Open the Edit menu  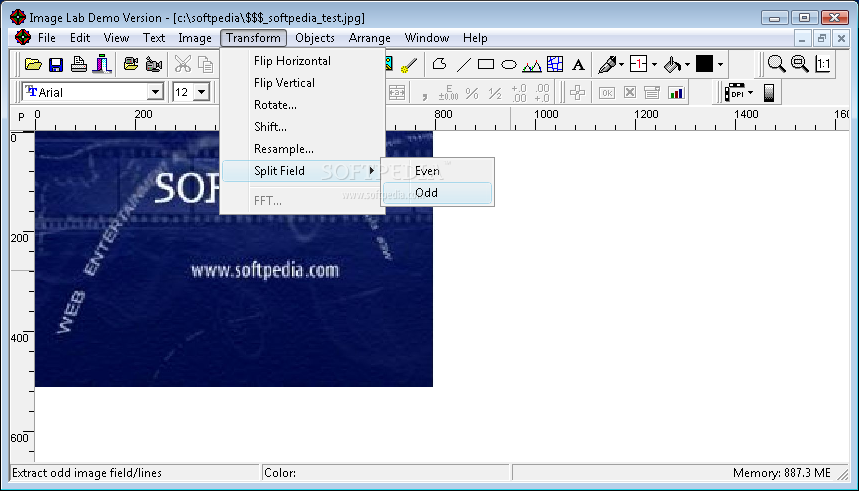[80, 38]
